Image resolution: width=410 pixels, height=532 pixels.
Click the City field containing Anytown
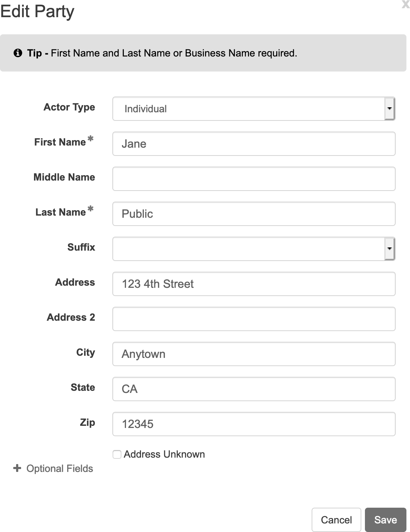pyautogui.click(x=254, y=354)
